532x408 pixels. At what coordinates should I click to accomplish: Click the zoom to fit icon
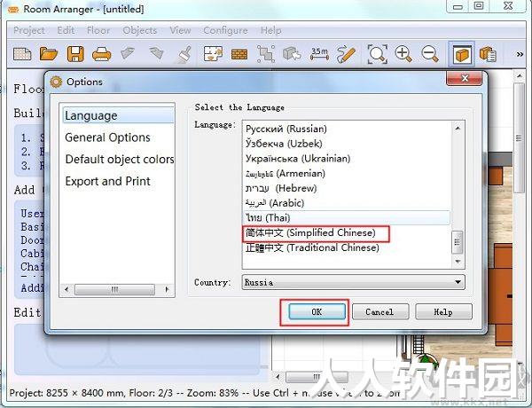pyautogui.click(x=378, y=54)
